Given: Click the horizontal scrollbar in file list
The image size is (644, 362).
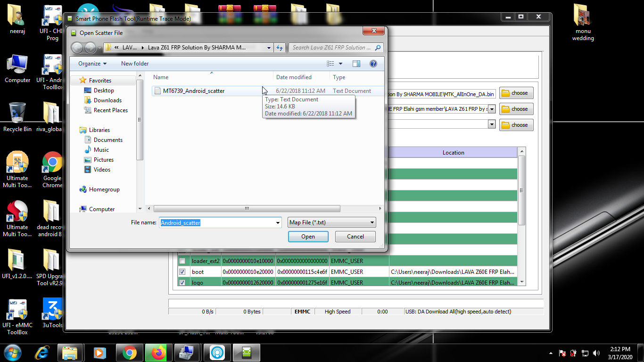Looking at the screenshot, I should (247, 208).
